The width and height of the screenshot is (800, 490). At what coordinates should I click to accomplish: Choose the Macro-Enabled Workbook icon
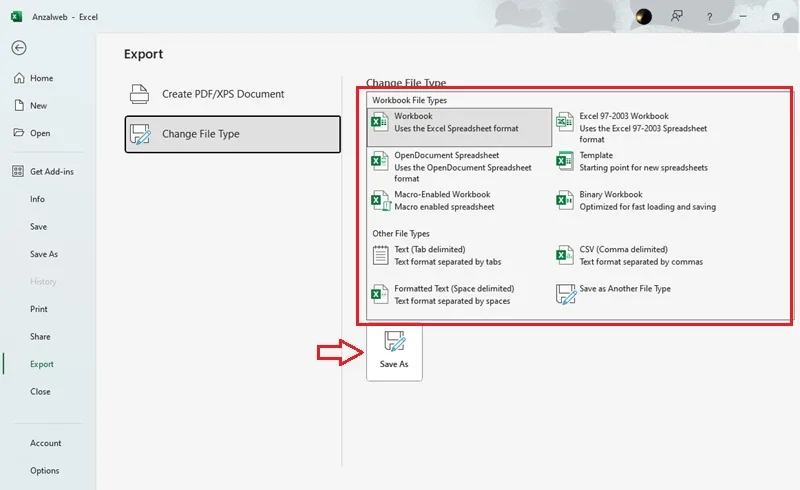(x=381, y=201)
